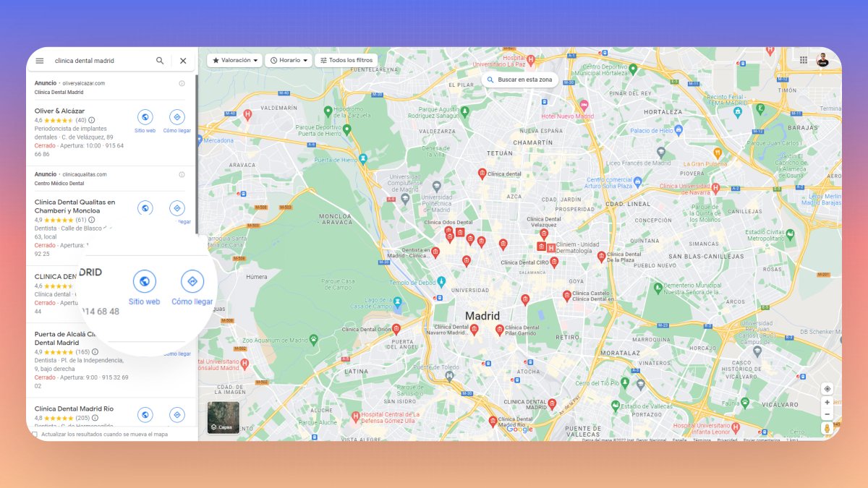The width and height of the screenshot is (868, 488).
Task: Select the Mercadona map marker
Action: click(200, 141)
